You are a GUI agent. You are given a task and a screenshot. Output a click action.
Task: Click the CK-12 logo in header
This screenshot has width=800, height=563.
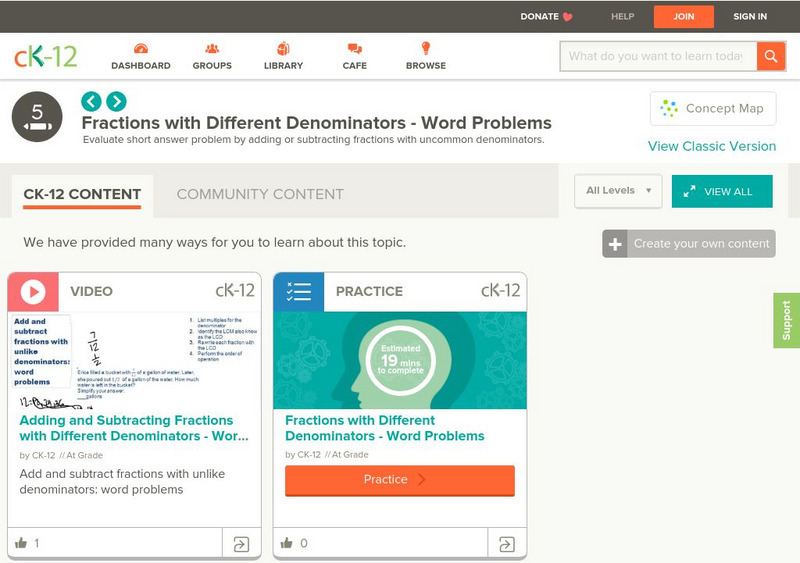pyautogui.click(x=45, y=56)
